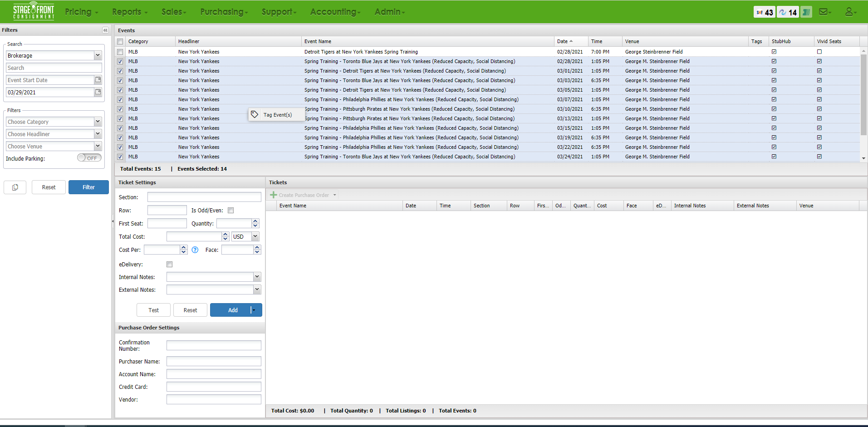The image size is (868, 427).
Task: Open the Choose Category dropdown
Action: tap(98, 122)
